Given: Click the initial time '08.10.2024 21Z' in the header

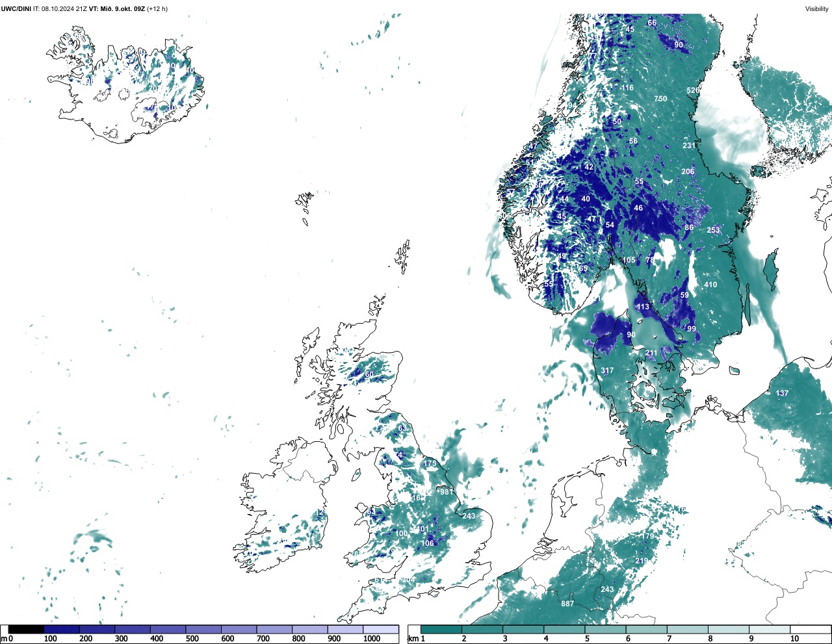Looking at the screenshot, I should (64, 9).
